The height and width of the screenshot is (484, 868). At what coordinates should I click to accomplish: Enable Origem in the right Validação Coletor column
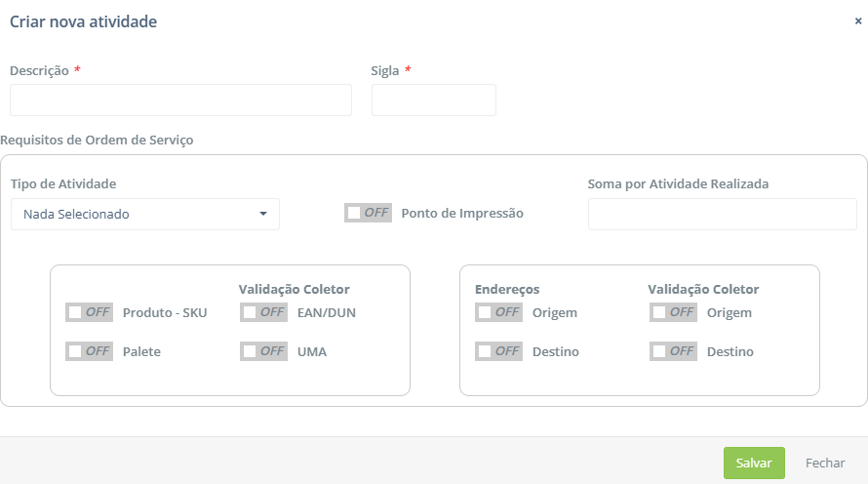point(673,312)
